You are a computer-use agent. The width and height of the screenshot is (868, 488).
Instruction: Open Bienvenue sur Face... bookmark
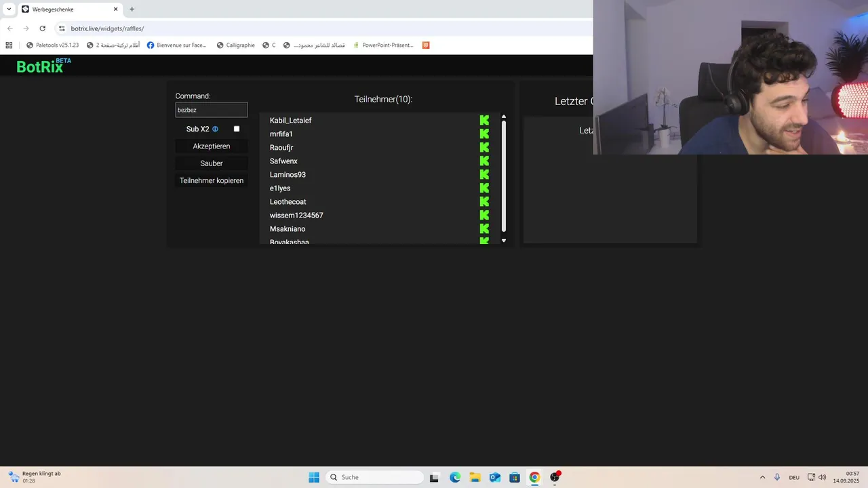click(x=177, y=45)
